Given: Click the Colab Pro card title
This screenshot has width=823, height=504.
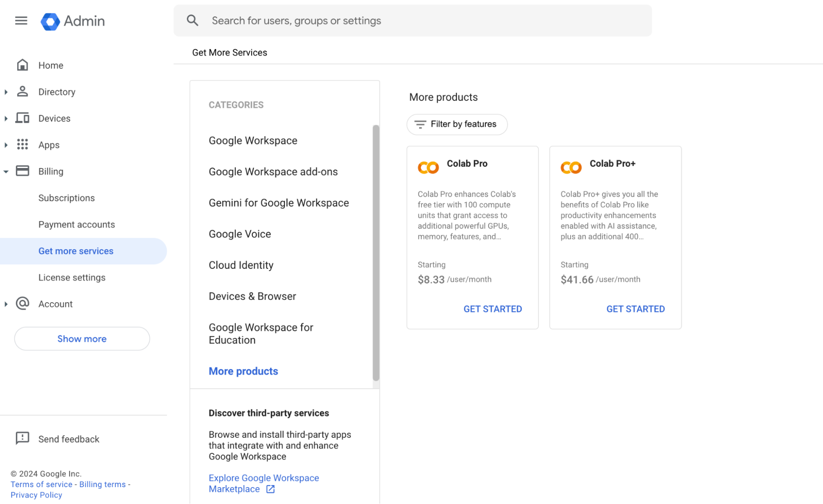Looking at the screenshot, I should coord(467,163).
